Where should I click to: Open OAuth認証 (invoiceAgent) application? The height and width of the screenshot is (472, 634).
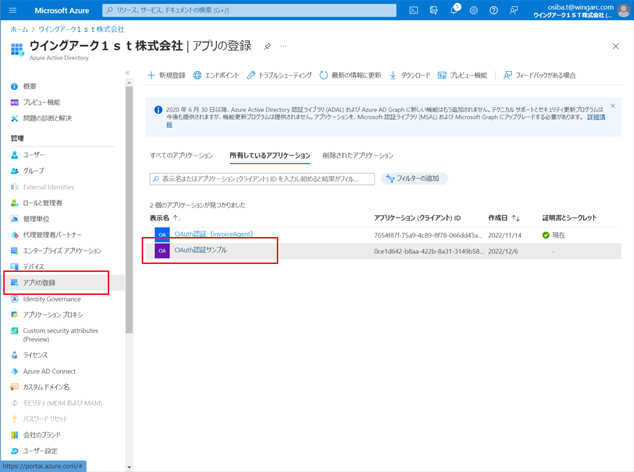click(x=213, y=234)
